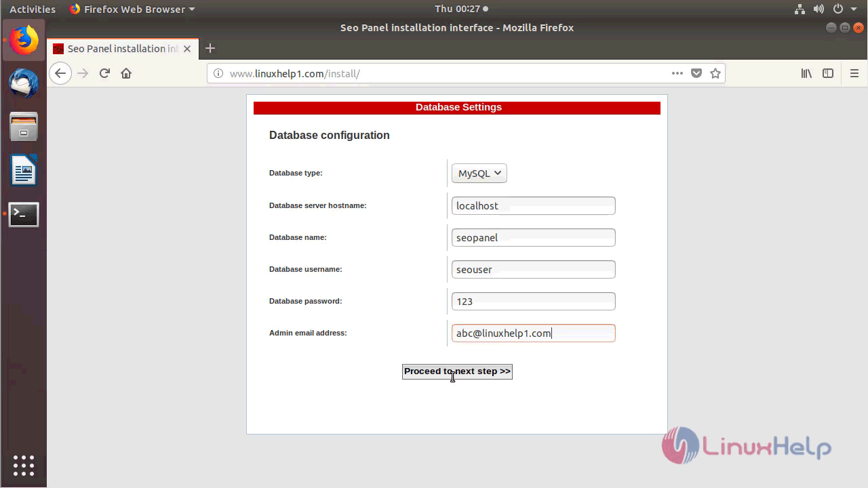The image size is (868, 488).
Task: Show site information icon in address bar
Action: pyautogui.click(x=218, y=73)
